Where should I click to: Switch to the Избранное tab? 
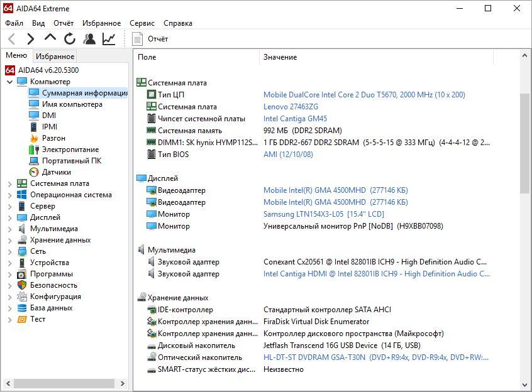(55, 57)
